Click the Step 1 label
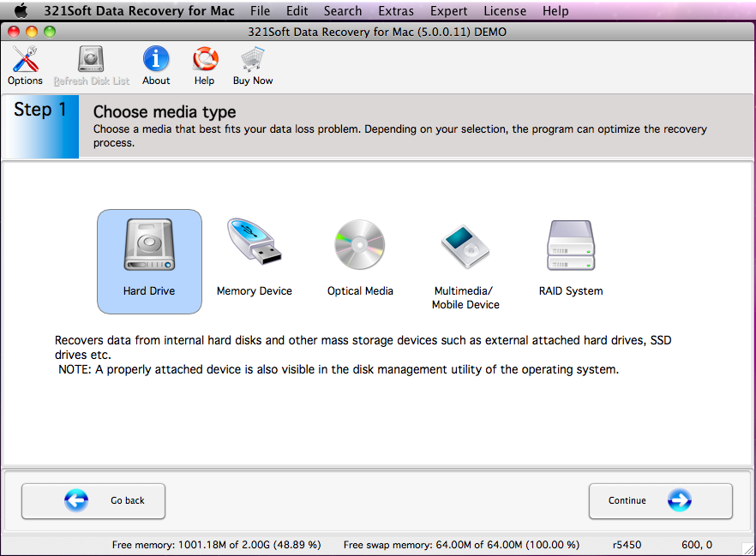Image resolution: width=756 pixels, height=556 pixels. point(40,110)
